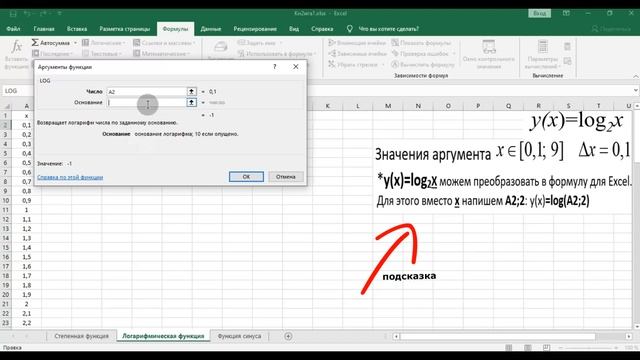This screenshot has width=640, height=360.
Task: Click the vertical scrollbar down arrow
Action: pos(636,327)
